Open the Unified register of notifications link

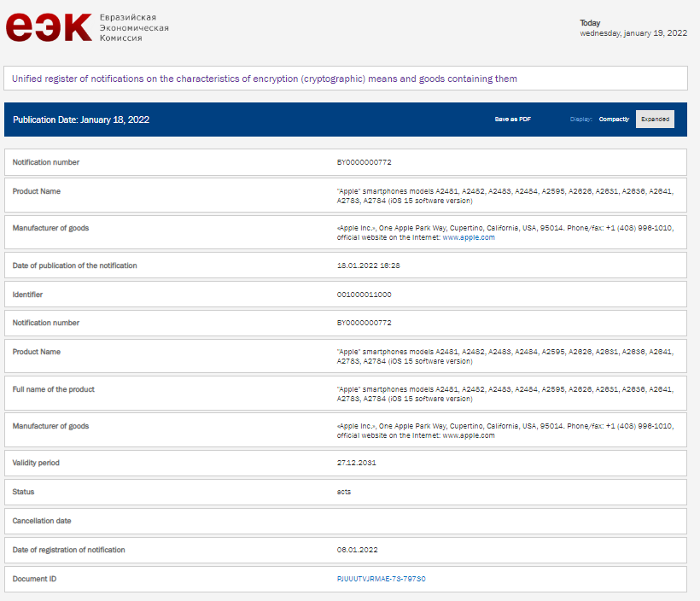tap(265, 79)
